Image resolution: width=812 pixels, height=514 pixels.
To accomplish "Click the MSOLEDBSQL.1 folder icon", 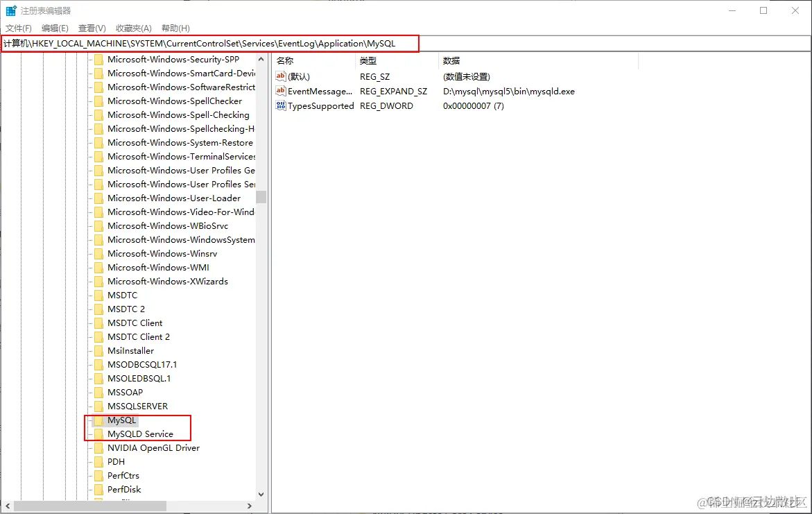I will pyautogui.click(x=98, y=378).
